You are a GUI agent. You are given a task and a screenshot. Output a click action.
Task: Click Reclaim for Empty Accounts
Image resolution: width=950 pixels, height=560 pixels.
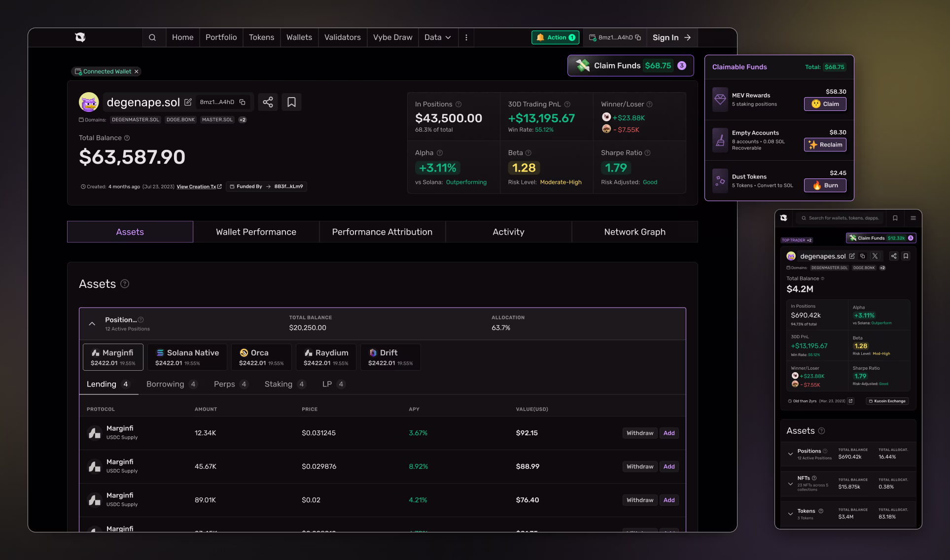point(824,144)
